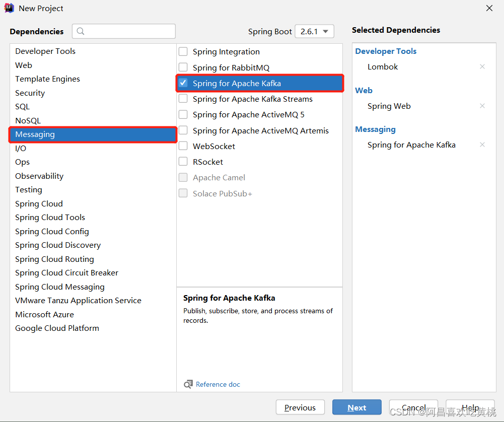
Task: Choose the NoSQL category
Action: [28, 120]
